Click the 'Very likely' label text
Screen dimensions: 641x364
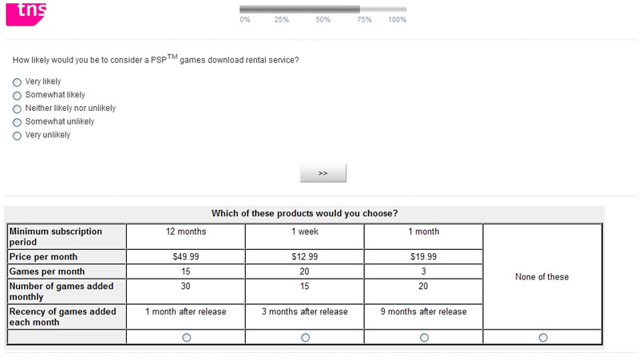point(43,81)
